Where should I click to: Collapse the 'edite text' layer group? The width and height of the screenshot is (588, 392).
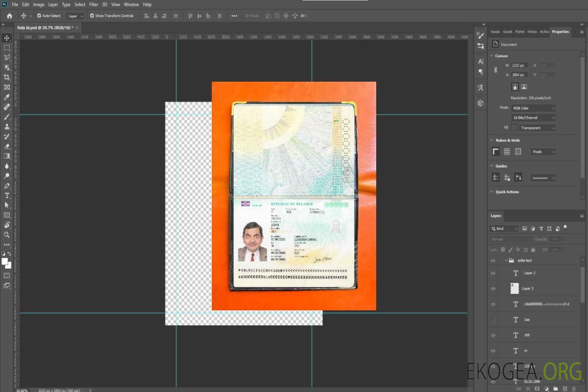(x=506, y=260)
